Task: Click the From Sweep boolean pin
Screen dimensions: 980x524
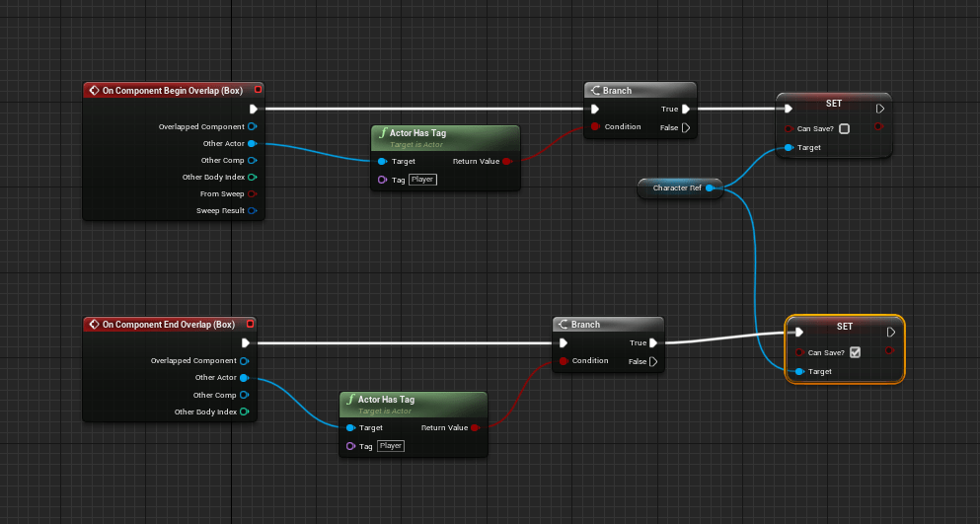Action: point(253,193)
